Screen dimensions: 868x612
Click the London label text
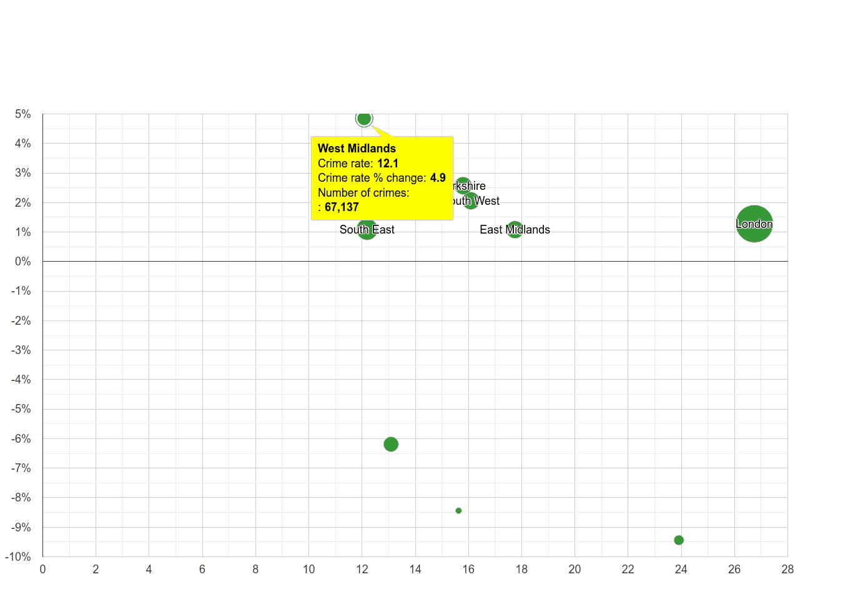pos(754,224)
